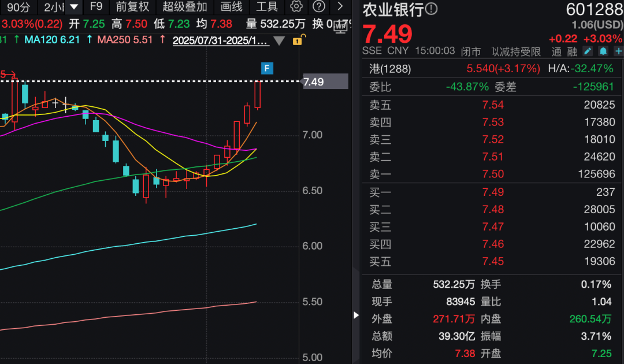Click the 1.06(USD) converted price
The height and width of the screenshot is (364, 624).
click(597, 25)
